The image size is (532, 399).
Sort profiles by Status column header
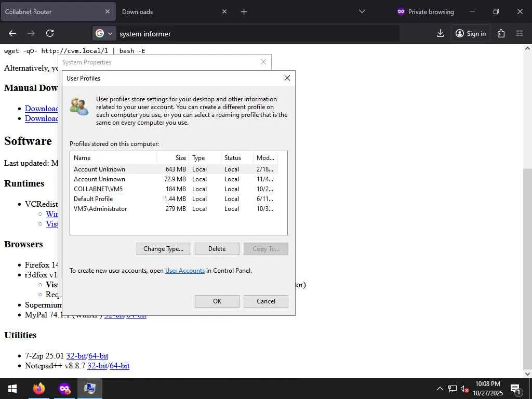pos(237,158)
